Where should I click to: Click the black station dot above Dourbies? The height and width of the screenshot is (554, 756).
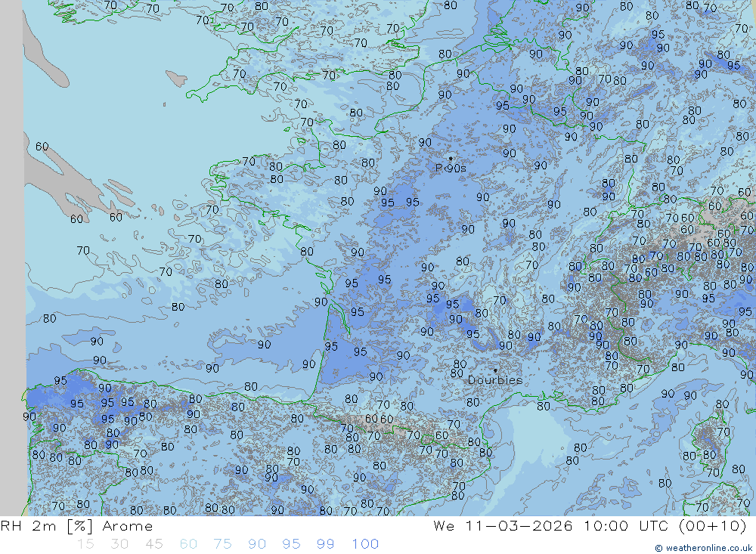(x=495, y=370)
